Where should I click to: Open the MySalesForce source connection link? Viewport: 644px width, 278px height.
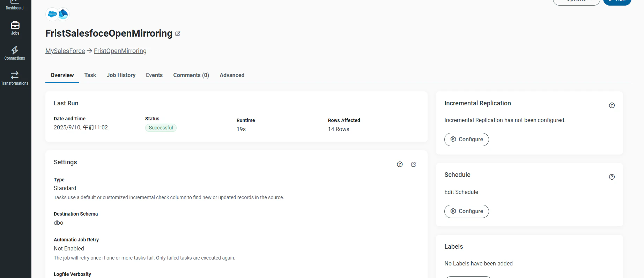pyautogui.click(x=65, y=51)
